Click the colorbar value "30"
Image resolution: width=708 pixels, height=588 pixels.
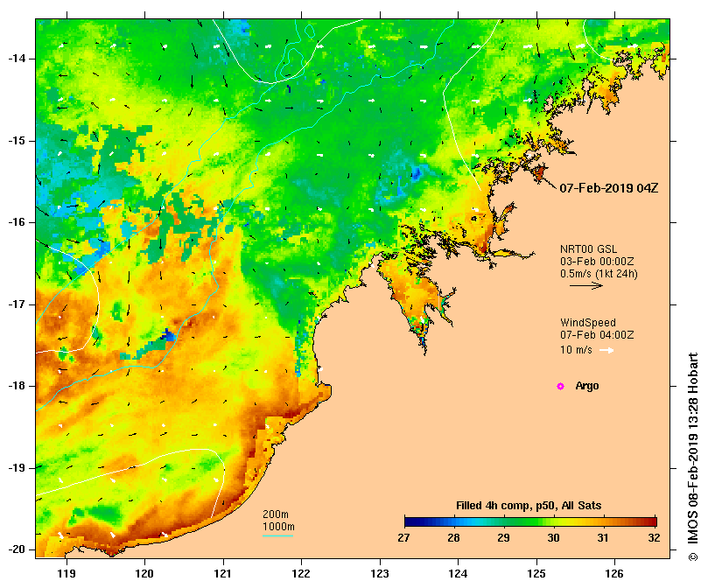[553, 538]
